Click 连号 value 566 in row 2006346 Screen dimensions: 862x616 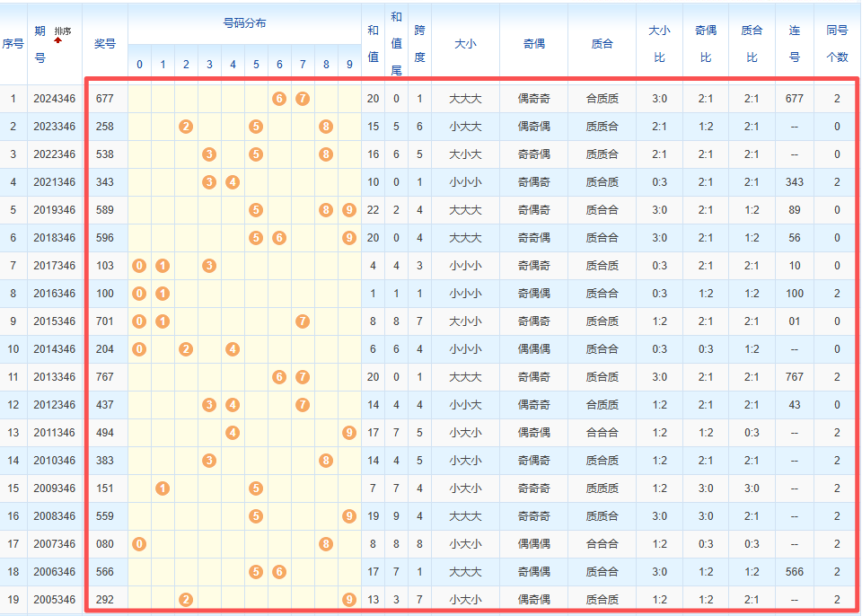(795, 572)
